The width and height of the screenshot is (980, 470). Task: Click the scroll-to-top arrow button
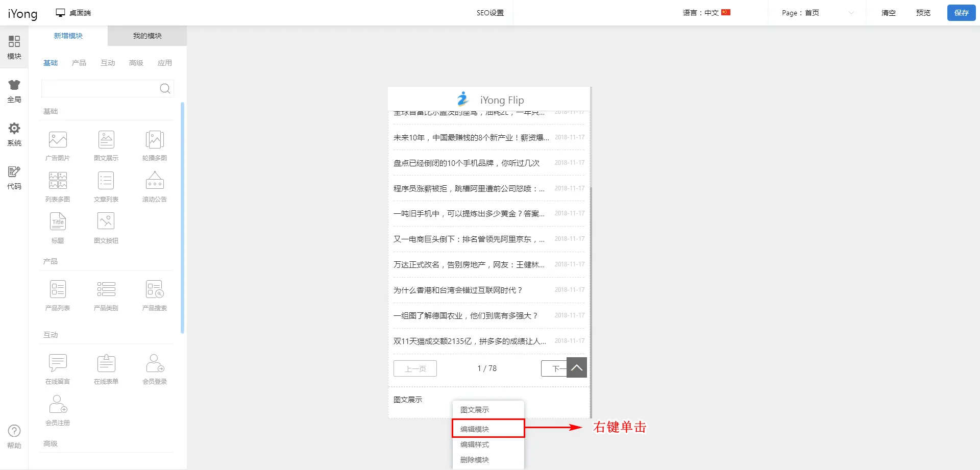pyautogui.click(x=577, y=367)
